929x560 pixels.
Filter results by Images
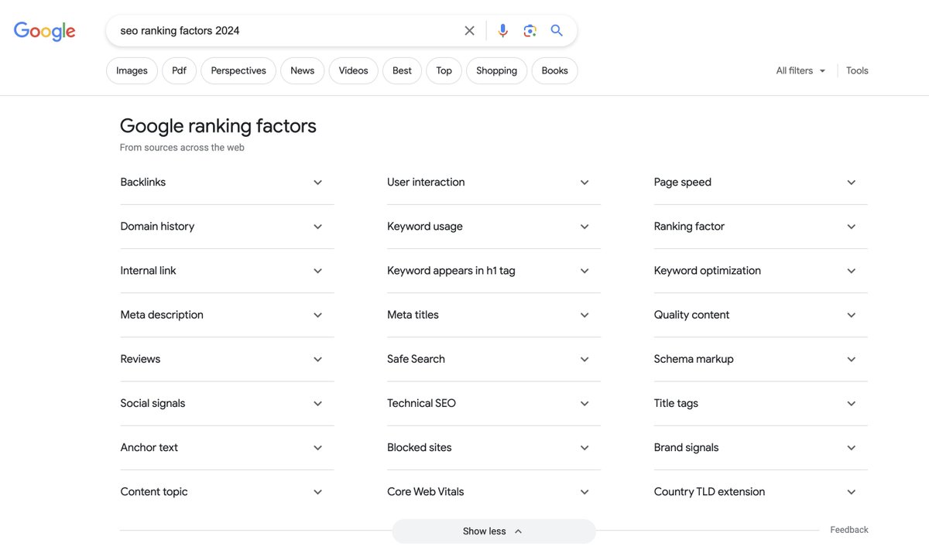[x=132, y=70]
